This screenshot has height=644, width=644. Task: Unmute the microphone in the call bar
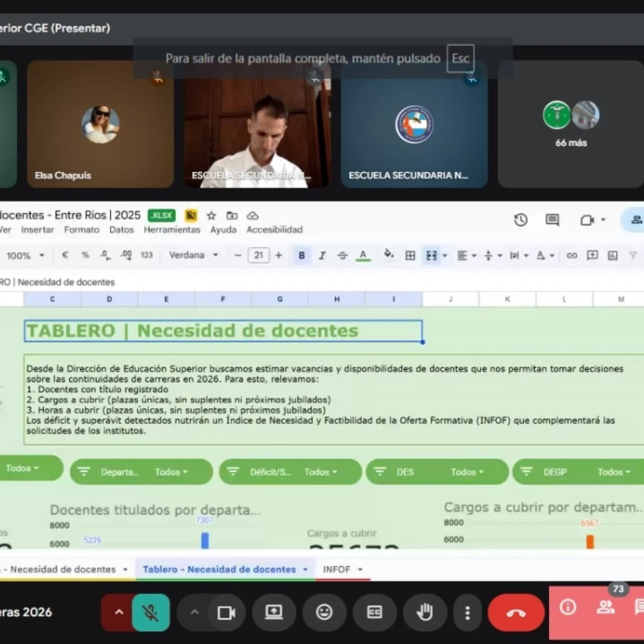[x=151, y=612]
